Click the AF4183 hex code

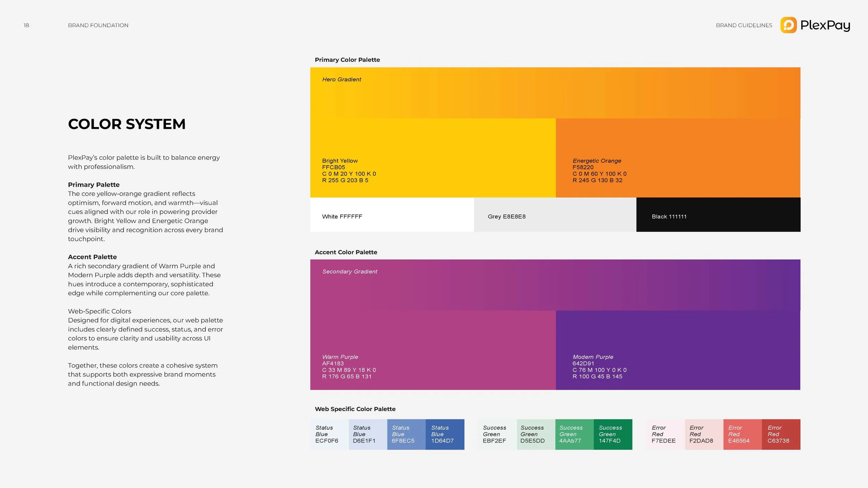[x=333, y=363]
